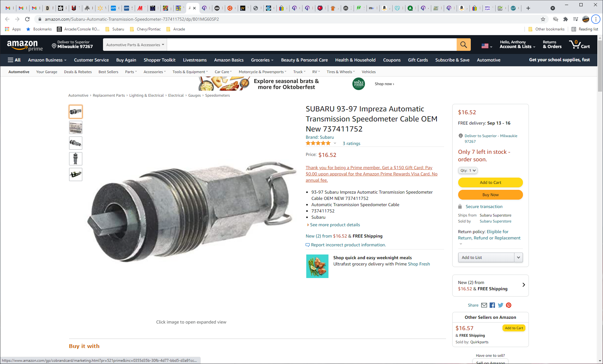Open Add to List dropdown arrow
This screenshot has width=603, height=364.
coord(518,257)
